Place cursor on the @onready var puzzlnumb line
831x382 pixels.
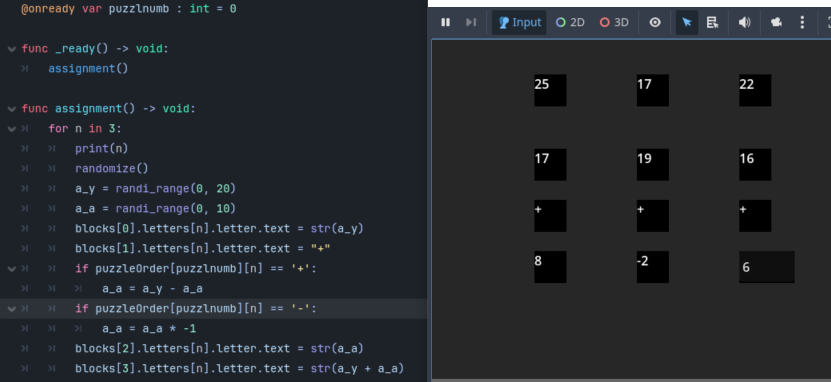click(x=128, y=9)
